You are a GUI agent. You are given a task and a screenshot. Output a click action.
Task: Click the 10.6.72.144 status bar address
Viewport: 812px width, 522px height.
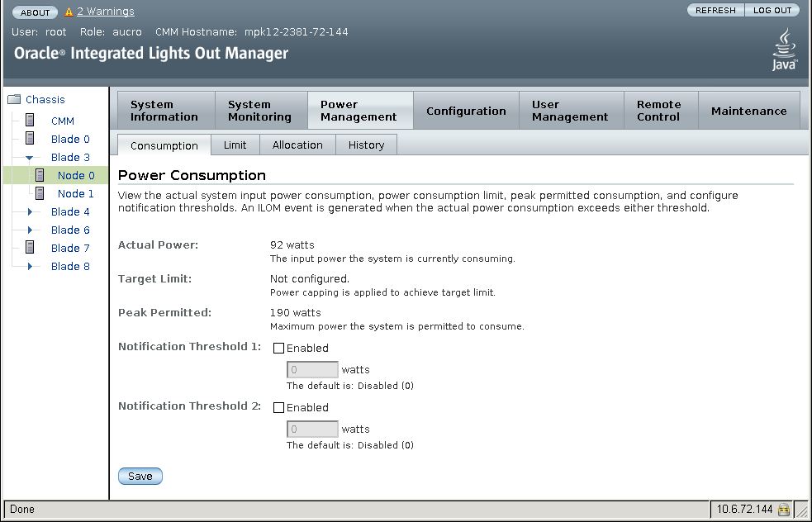[745, 509]
